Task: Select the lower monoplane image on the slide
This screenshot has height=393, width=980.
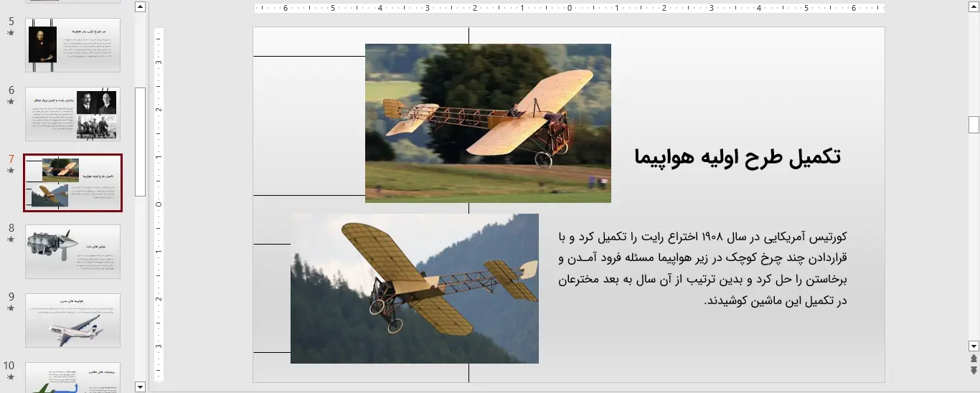Action: pos(414,288)
